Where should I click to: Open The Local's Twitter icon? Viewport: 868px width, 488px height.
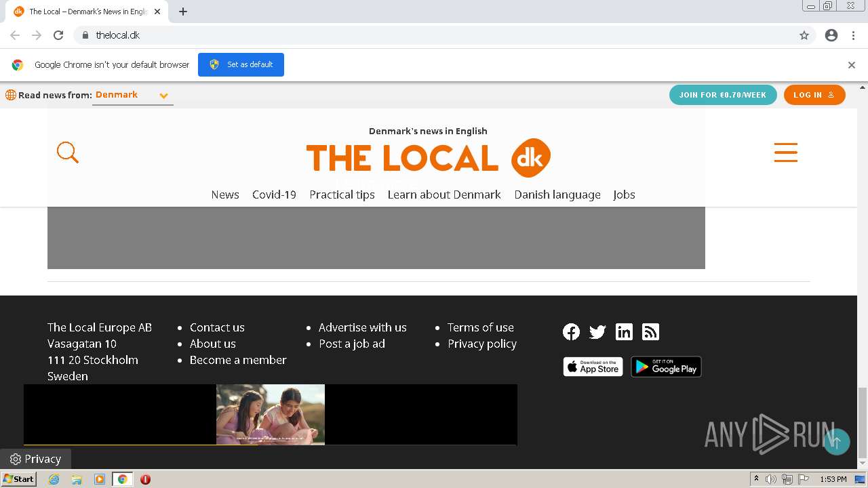[x=597, y=331]
